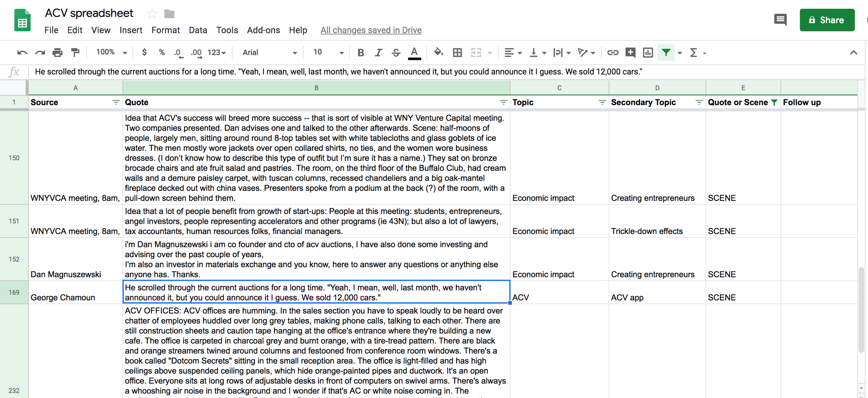
Task: Star the ACV spreadsheet
Action: (x=152, y=14)
